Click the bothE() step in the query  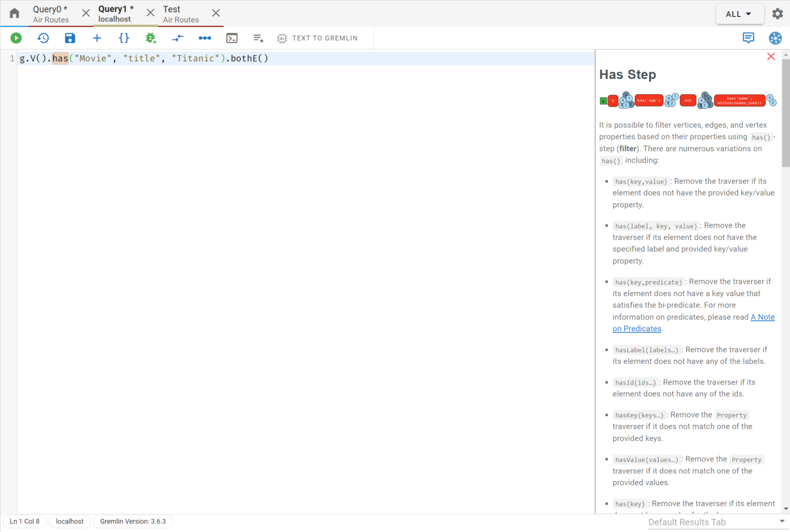249,58
